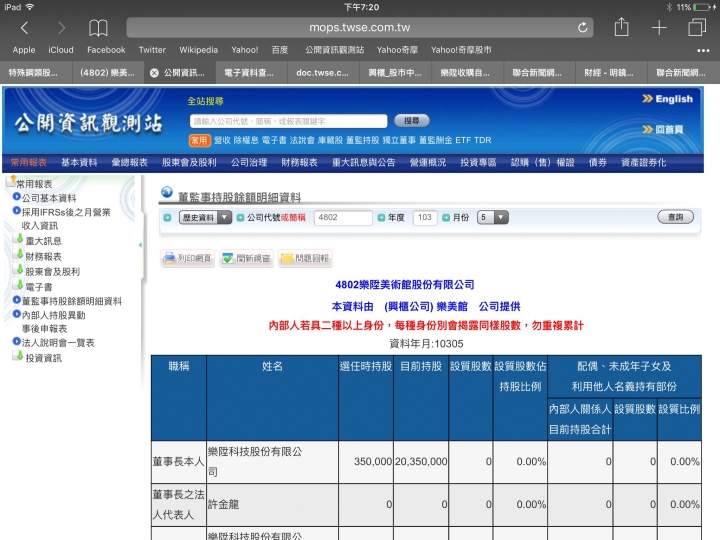Tap the mops.twse.com.tw address bar
Viewport: 720px width, 540px height.
[x=360, y=27]
